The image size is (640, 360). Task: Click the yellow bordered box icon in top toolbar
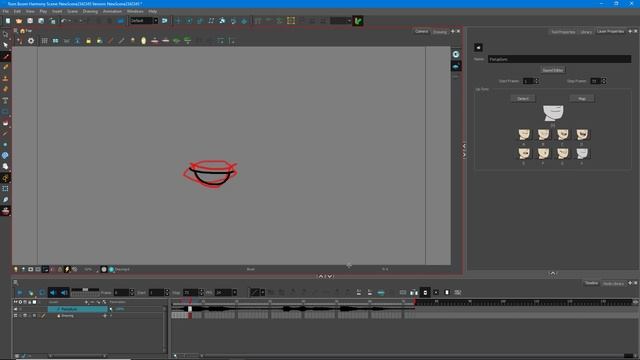(x=291, y=21)
